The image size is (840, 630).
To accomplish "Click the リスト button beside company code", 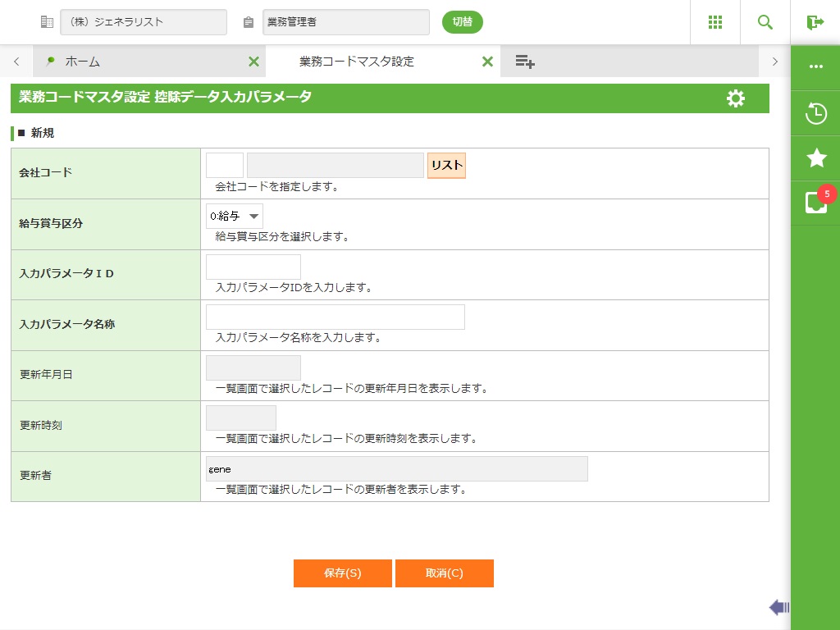I will pyautogui.click(x=446, y=165).
